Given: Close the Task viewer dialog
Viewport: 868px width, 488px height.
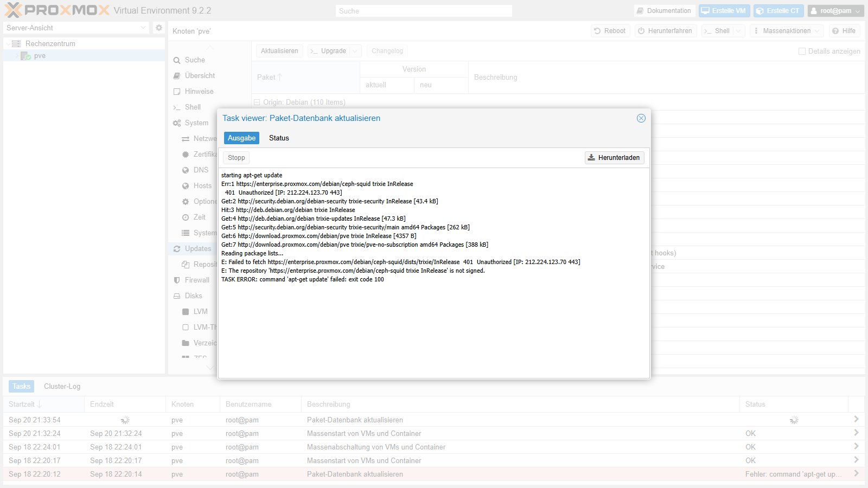Looking at the screenshot, I should [641, 118].
